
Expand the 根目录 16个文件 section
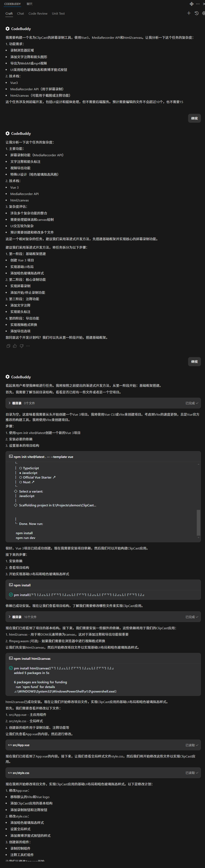(x=103, y=617)
